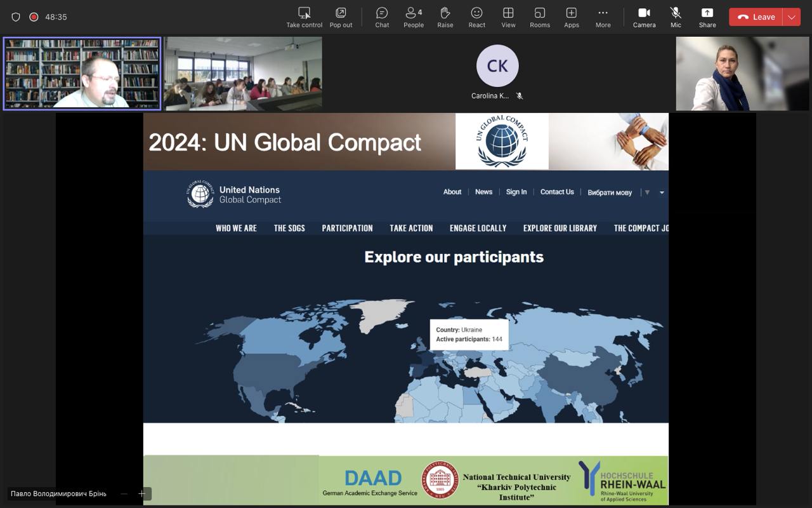Leave the meeting
812x508 pixels.
tap(756, 17)
